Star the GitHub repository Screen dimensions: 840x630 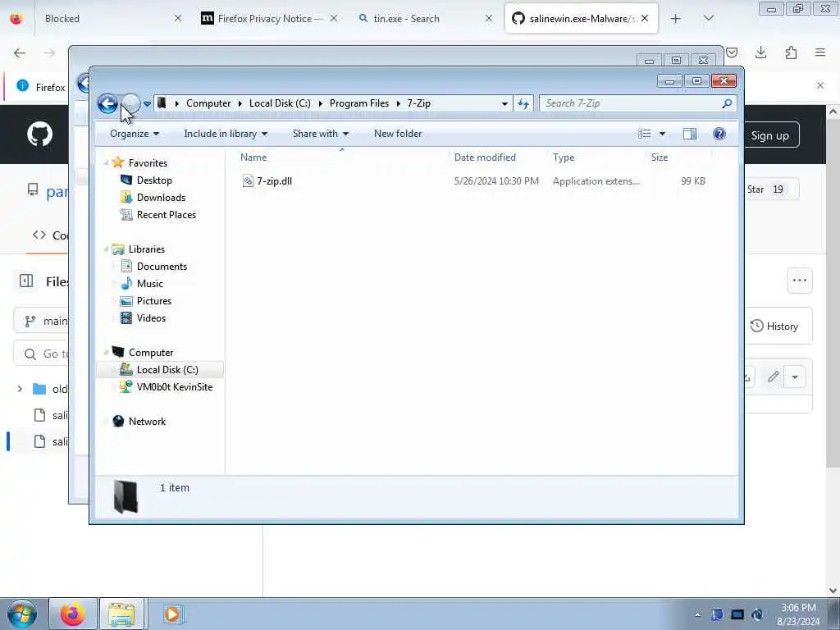pyautogui.click(x=769, y=189)
